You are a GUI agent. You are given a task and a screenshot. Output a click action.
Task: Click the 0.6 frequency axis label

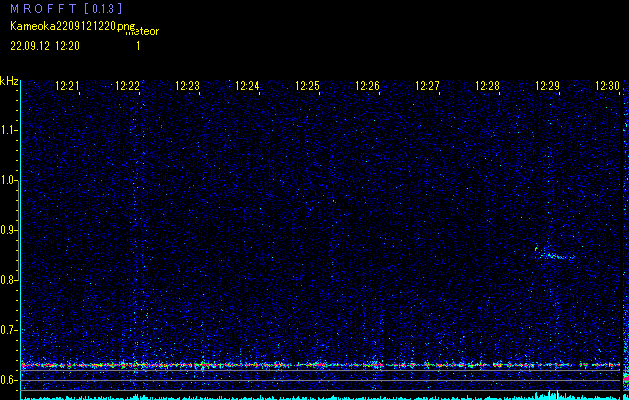click(x=8, y=380)
